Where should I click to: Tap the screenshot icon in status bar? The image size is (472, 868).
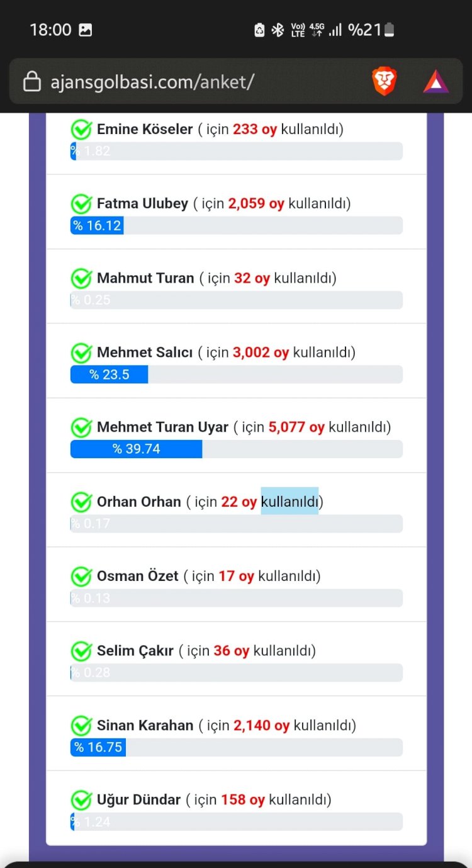pyautogui.click(x=85, y=29)
